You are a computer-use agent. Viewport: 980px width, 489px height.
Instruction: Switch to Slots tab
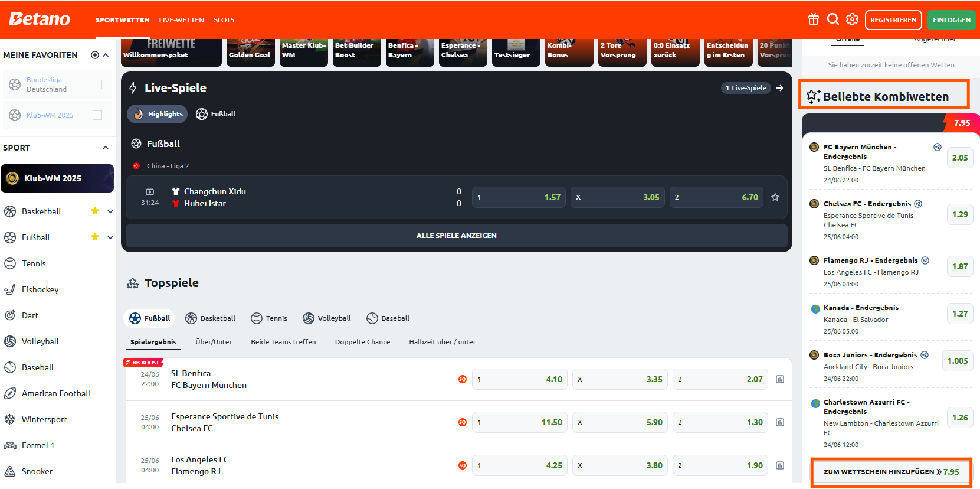(224, 20)
